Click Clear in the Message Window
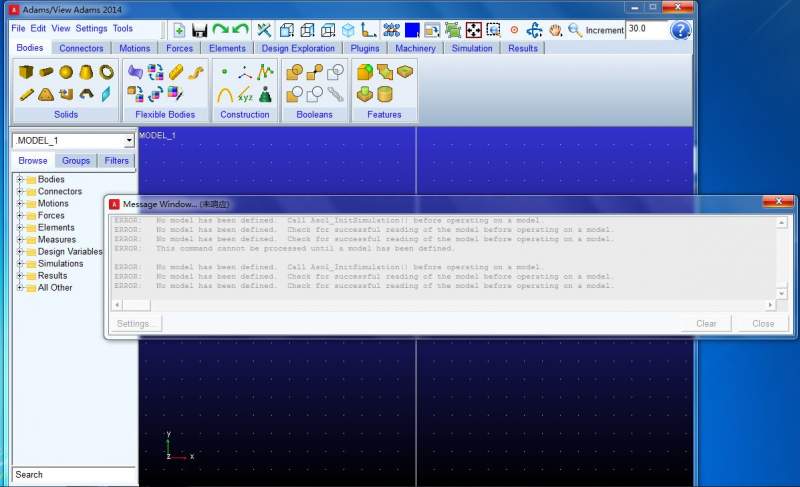Screen dimensions: 800x487 [x=706, y=323]
